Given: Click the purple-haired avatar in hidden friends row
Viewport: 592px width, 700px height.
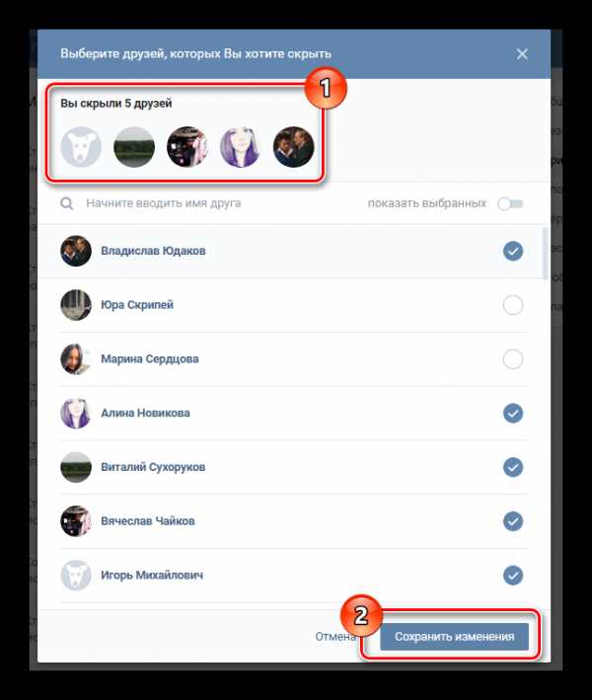Looking at the screenshot, I should click(240, 147).
